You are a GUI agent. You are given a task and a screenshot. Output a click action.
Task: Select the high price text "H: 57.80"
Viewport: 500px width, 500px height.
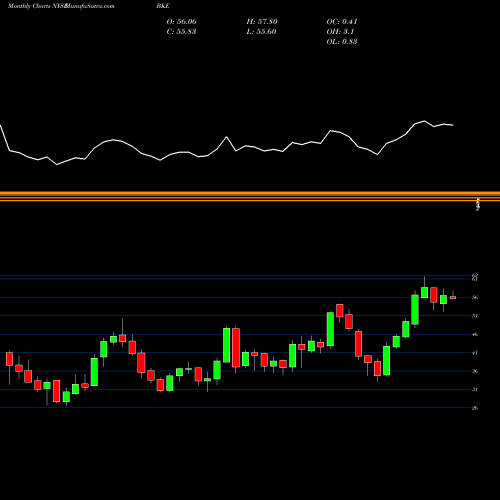[x=262, y=22]
